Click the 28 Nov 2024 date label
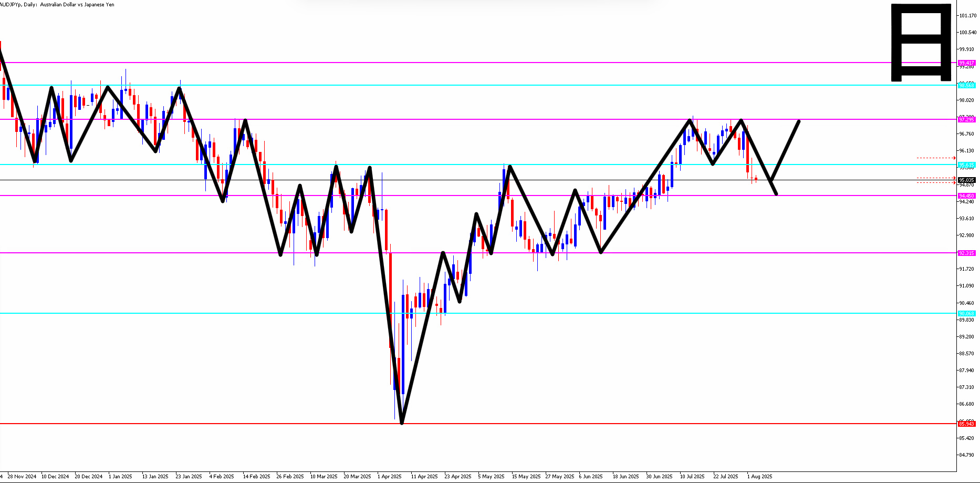 pos(22,477)
